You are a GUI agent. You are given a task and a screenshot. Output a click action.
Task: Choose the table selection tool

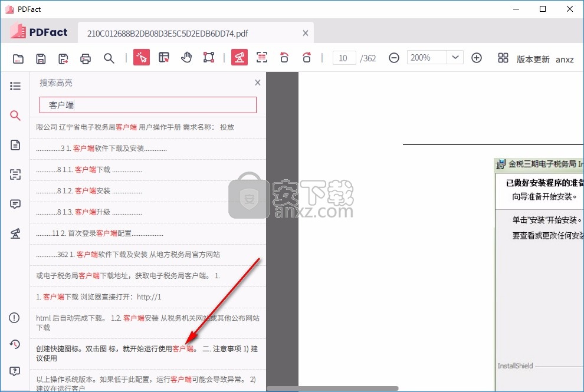click(164, 58)
